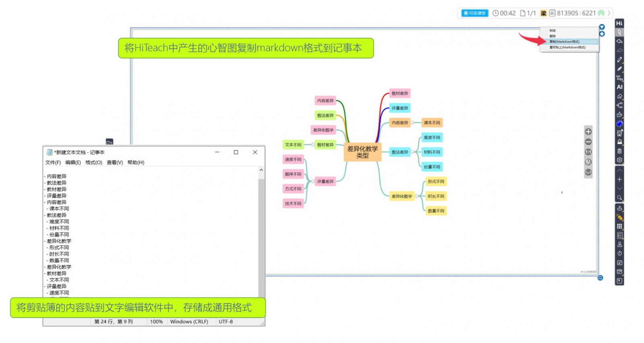Zoom out with the minus circle button

click(588, 142)
